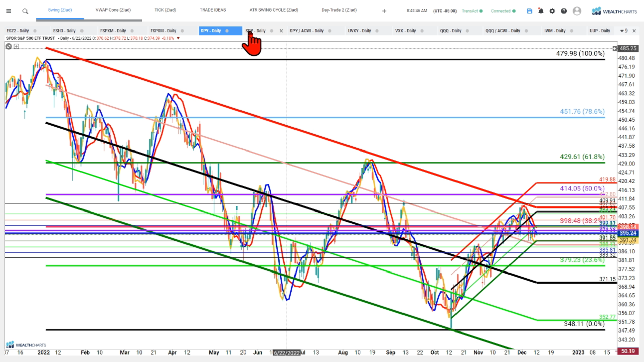Select QQQ / ACWI - Daily chart tab
This screenshot has height=362, width=644.
(502, 31)
